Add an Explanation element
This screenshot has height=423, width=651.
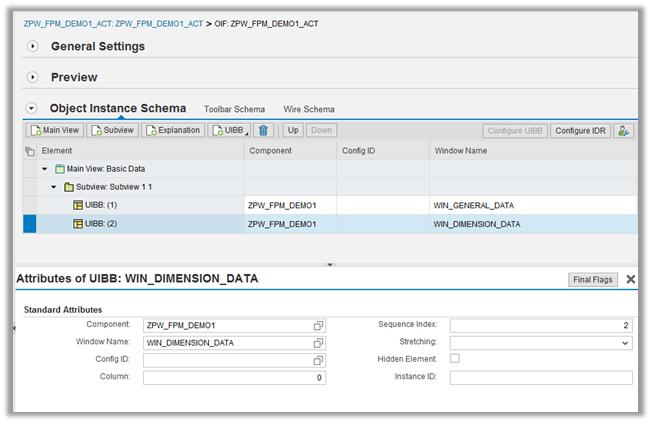point(173,130)
